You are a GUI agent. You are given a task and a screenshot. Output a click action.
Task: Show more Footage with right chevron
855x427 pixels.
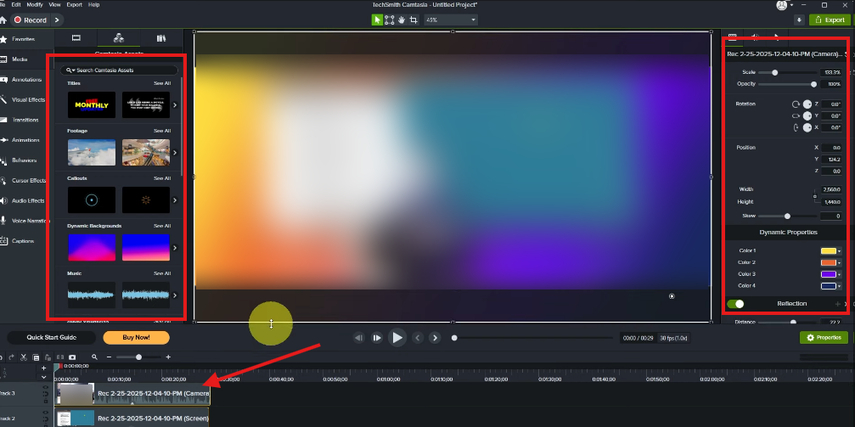[x=175, y=153]
